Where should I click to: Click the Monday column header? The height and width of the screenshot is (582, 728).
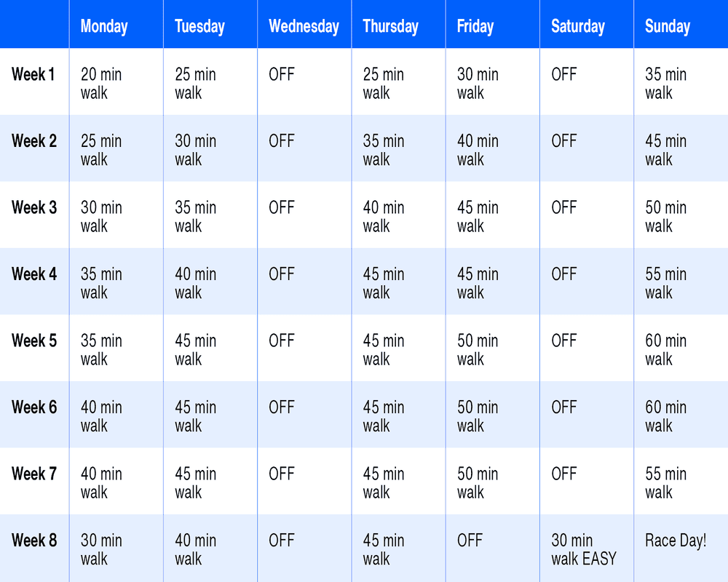pos(104,26)
